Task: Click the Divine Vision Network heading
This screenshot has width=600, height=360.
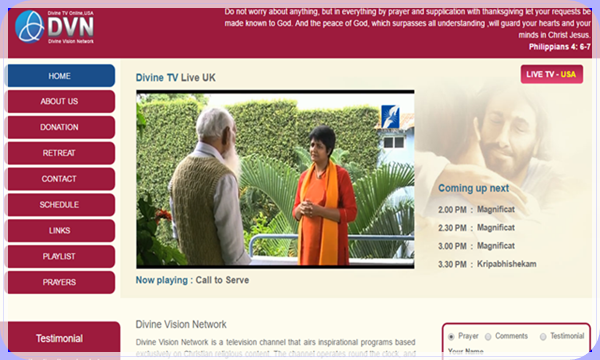Action: 181,324
